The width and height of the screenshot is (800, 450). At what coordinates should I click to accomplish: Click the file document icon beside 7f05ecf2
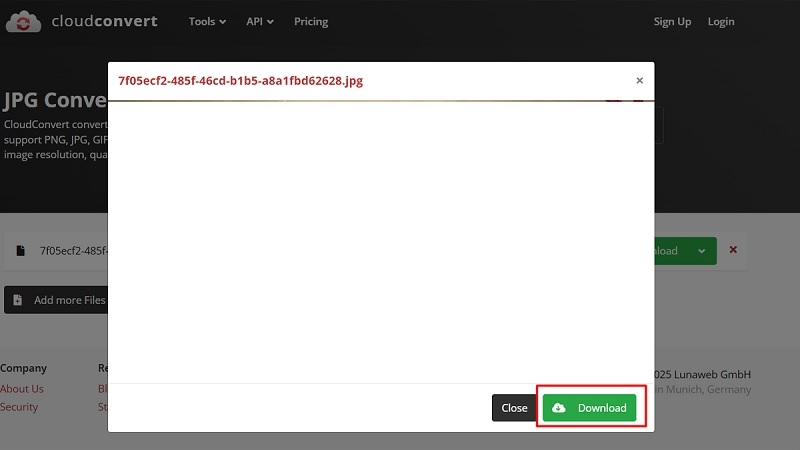pyautogui.click(x=20, y=251)
